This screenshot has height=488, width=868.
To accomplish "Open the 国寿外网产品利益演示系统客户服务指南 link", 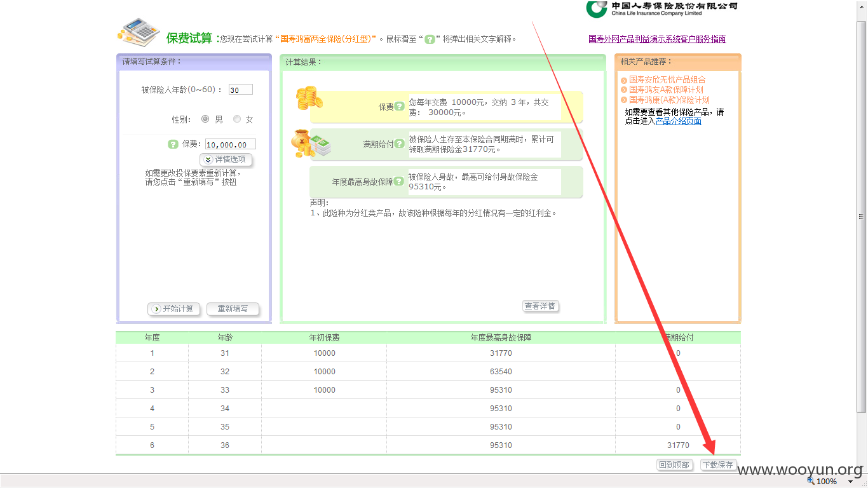I will [657, 39].
